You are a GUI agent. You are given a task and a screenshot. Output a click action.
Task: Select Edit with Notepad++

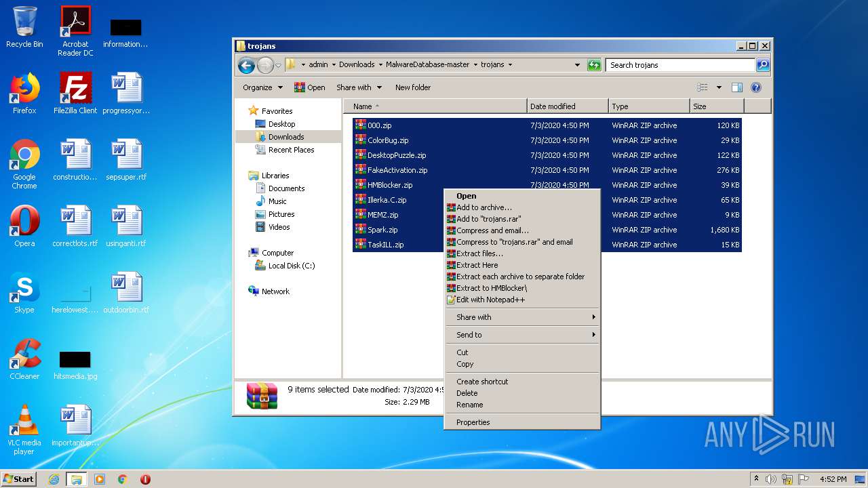(522, 300)
